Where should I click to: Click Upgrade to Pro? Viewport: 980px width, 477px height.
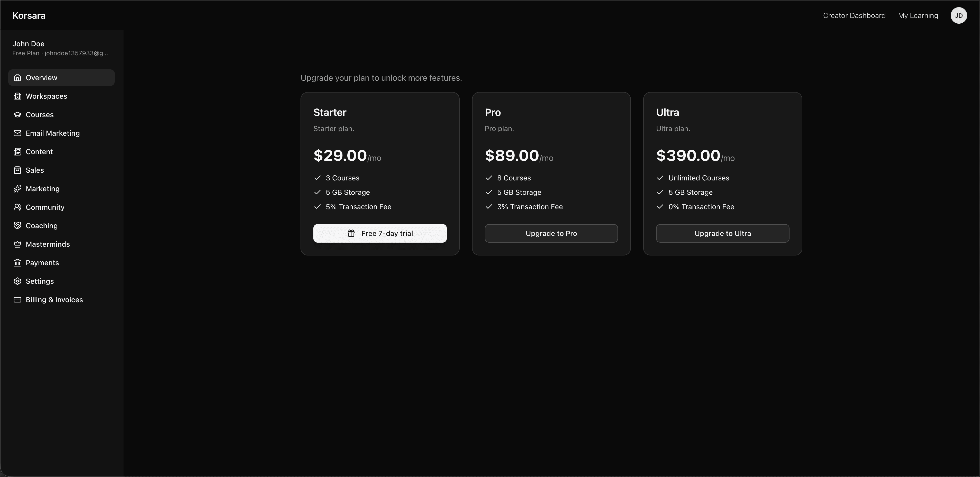551,233
